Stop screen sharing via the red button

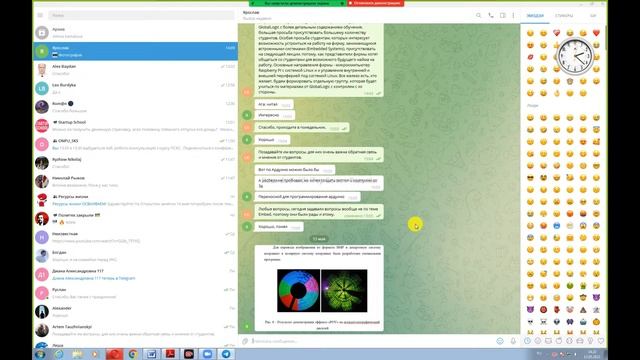pyautogui.click(x=376, y=3)
